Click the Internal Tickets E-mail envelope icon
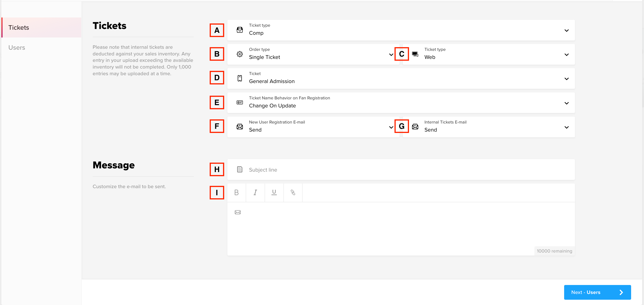 click(415, 127)
